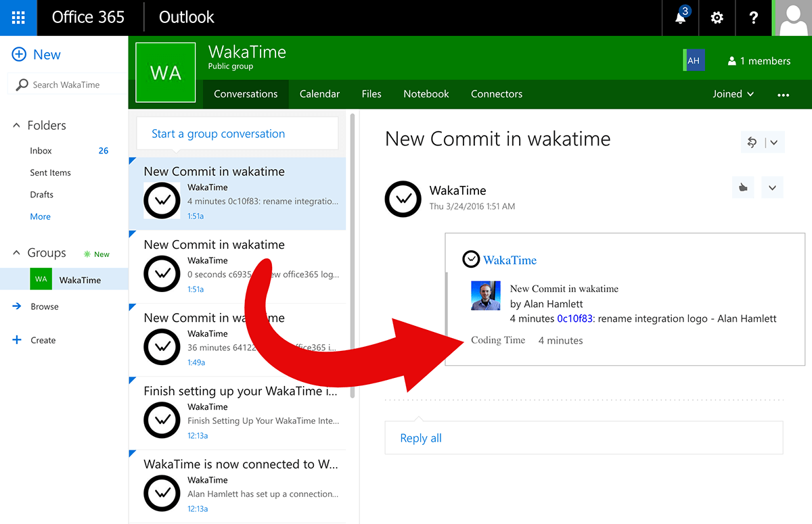Click the Outlook app title

coord(187,18)
